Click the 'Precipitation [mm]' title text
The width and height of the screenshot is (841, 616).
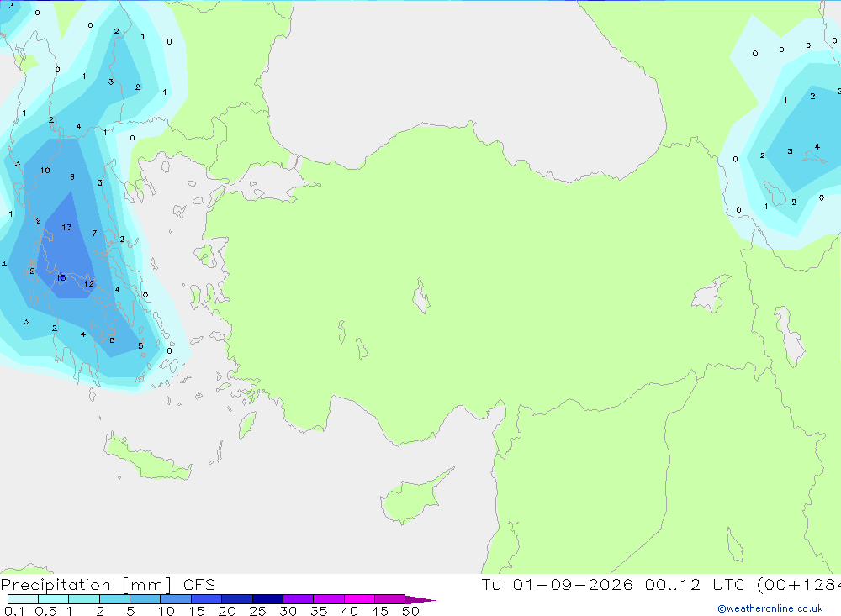(86, 585)
